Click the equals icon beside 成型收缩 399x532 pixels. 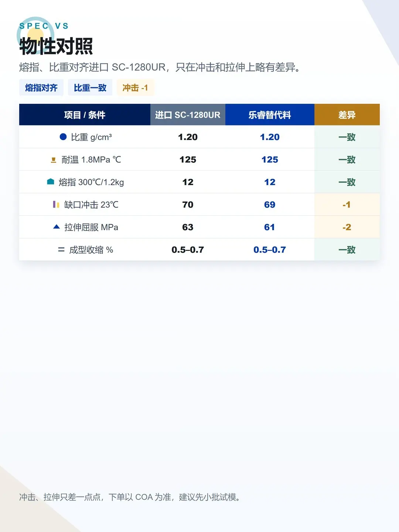61,250
